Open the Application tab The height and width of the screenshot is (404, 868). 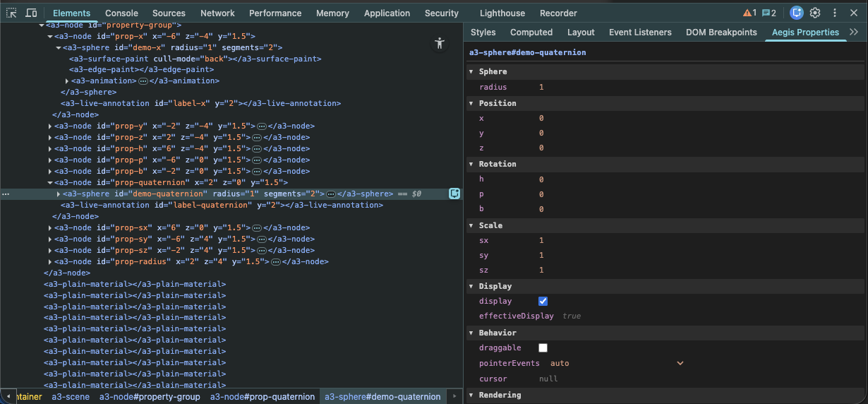(x=387, y=13)
